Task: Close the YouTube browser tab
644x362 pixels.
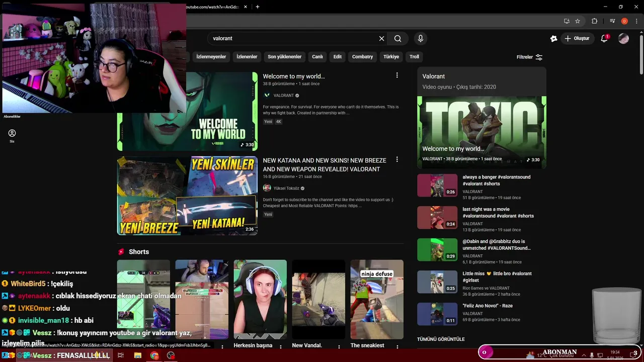Action: (x=246, y=7)
